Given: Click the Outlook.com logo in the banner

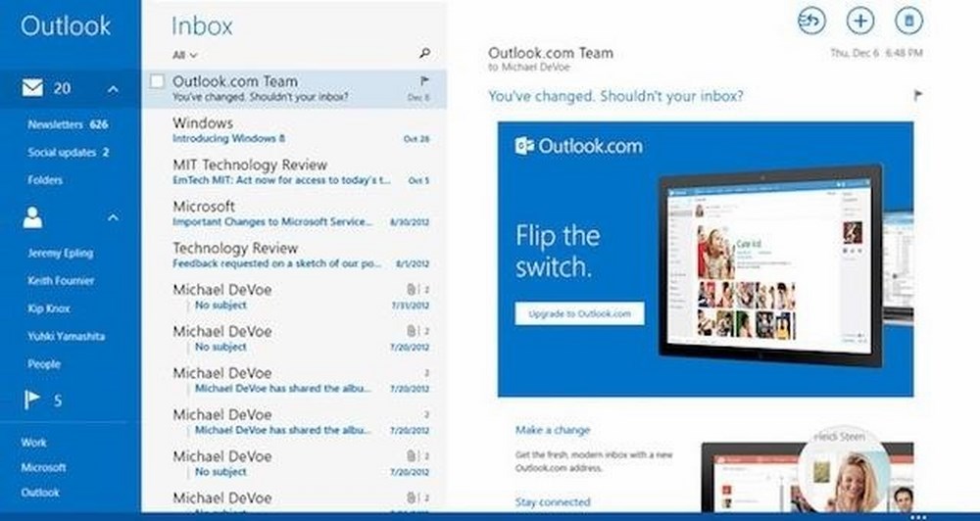Looking at the screenshot, I should [x=579, y=146].
